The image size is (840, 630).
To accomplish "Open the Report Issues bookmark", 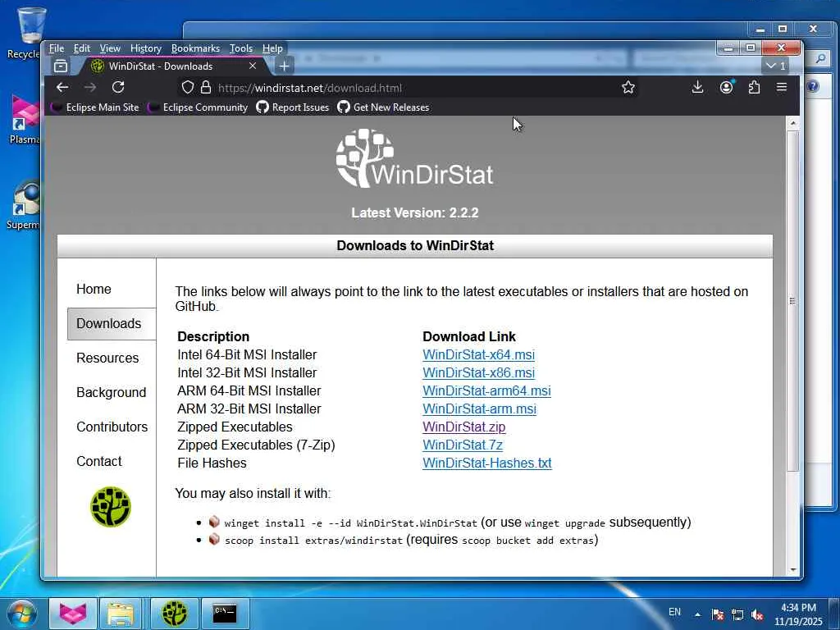I will click(x=293, y=107).
